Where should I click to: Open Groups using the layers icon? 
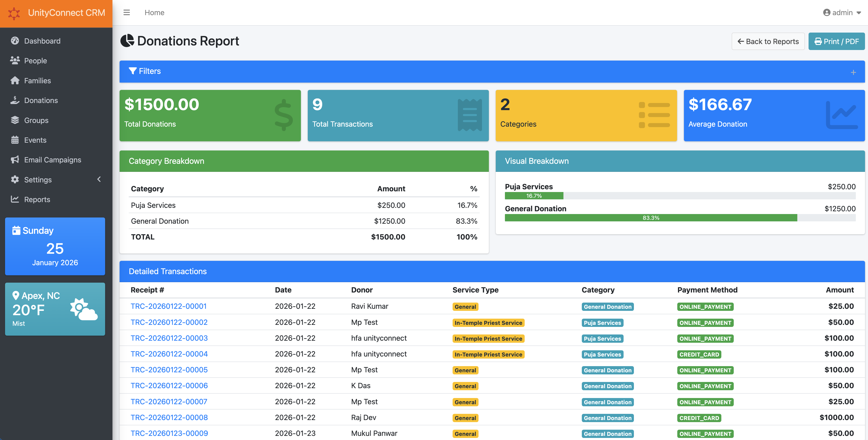pos(15,120)
